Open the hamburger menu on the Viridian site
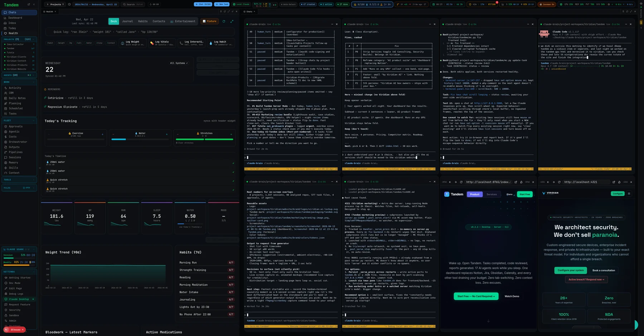The image size is (644, 336). [629, 194]
